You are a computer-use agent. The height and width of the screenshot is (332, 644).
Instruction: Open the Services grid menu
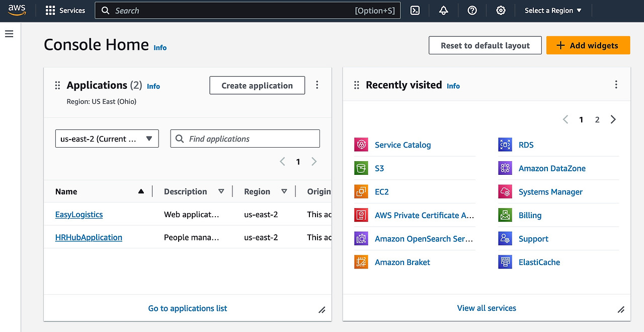tap(65, 11)
